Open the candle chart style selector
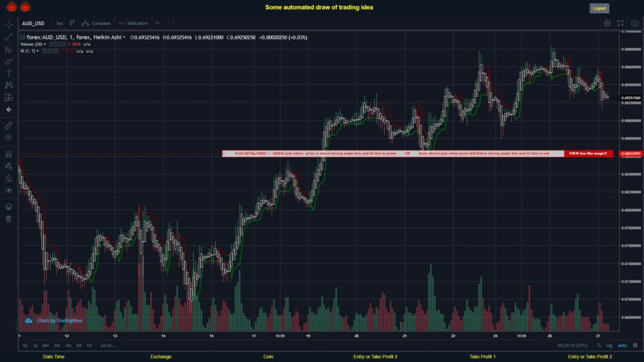 point(72,23)
